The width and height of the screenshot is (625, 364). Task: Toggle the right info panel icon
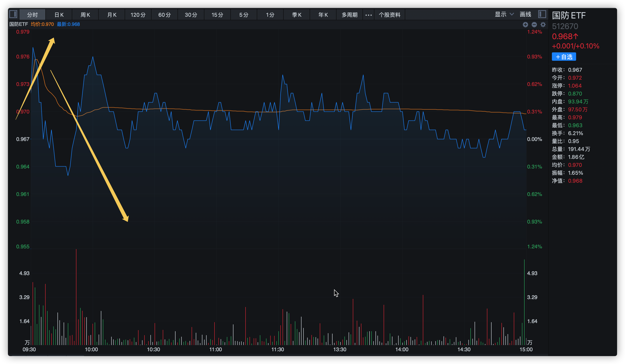point(542,14)
